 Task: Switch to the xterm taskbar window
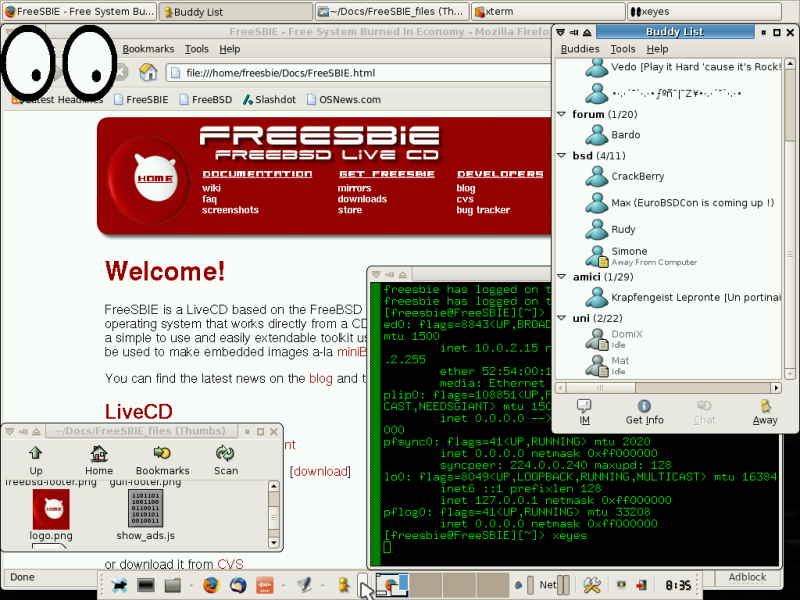[x=512, y=12]
